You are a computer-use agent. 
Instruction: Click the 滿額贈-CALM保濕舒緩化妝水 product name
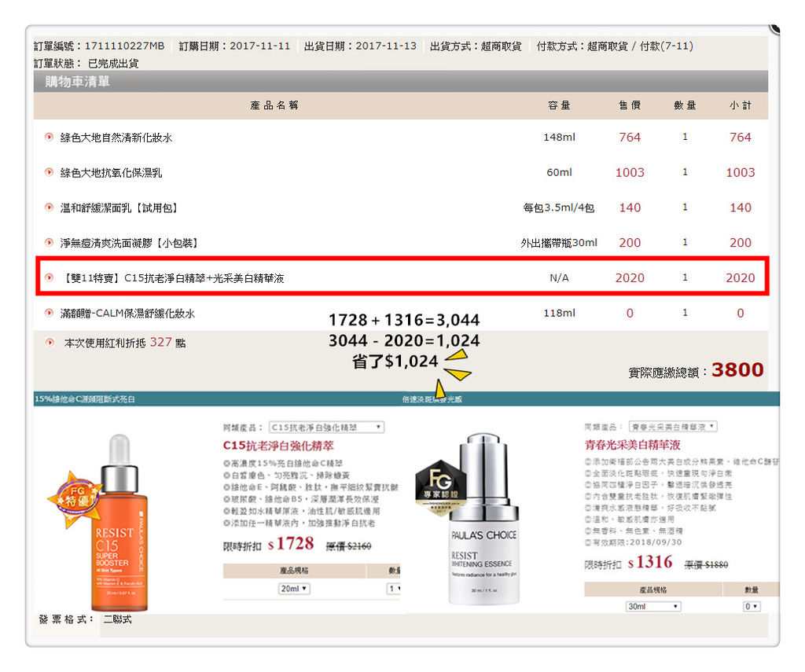(127, 313)
